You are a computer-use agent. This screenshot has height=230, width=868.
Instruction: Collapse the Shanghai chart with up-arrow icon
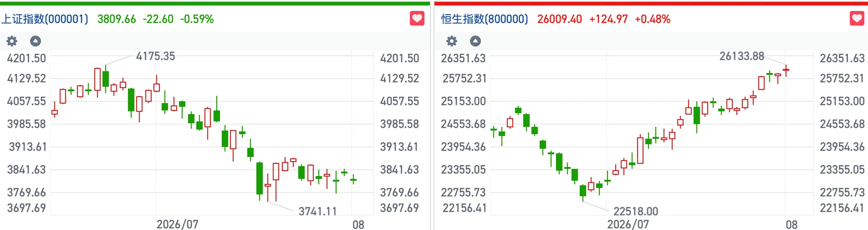(36, 41)
